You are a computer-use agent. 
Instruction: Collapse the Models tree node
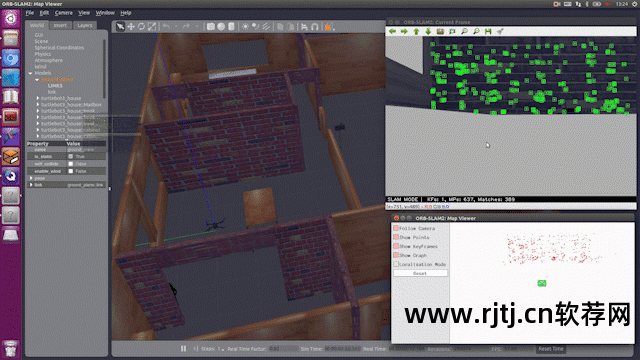pyautogui.click(x=31, y=73)
